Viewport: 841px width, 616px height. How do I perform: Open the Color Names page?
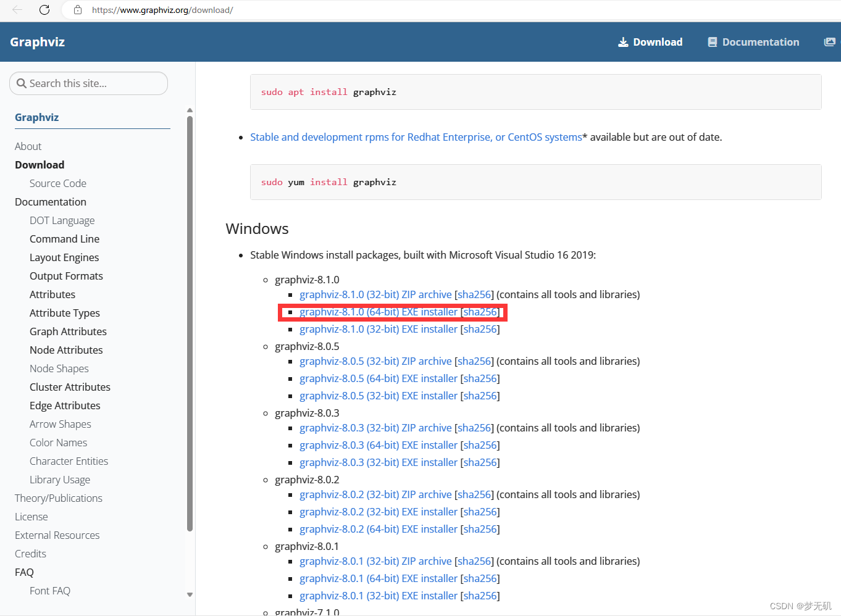(59, 443)
